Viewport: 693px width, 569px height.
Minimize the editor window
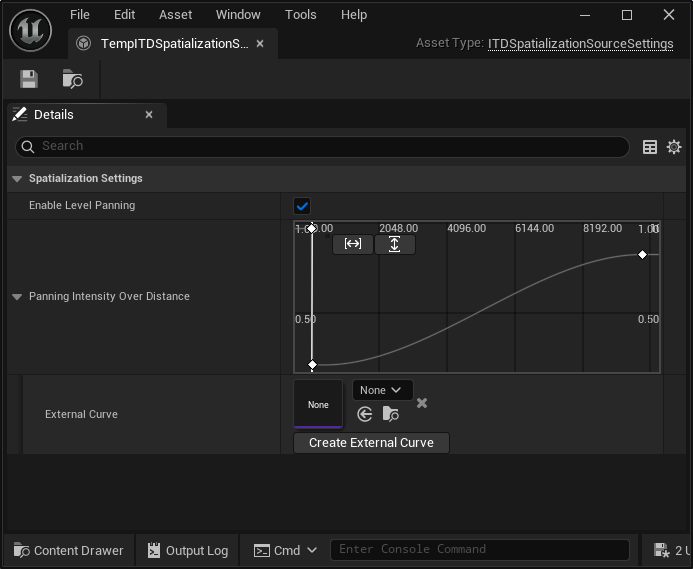tap(585, 15)
